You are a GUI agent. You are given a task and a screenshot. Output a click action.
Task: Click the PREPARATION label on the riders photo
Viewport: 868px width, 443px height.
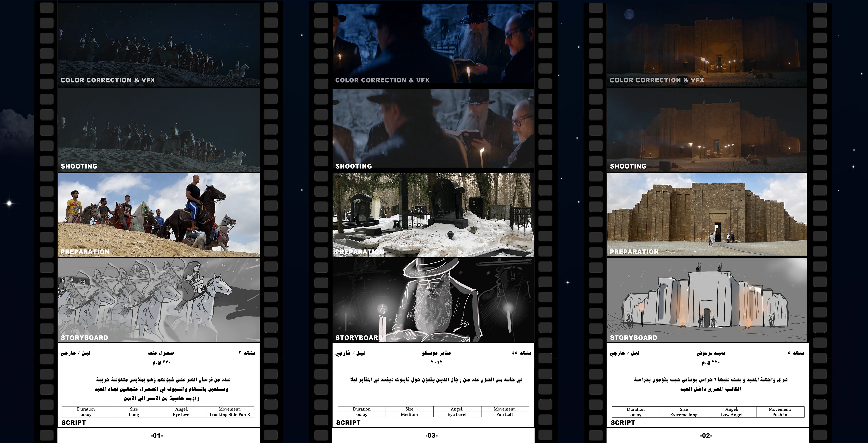(x=85, y=252)
